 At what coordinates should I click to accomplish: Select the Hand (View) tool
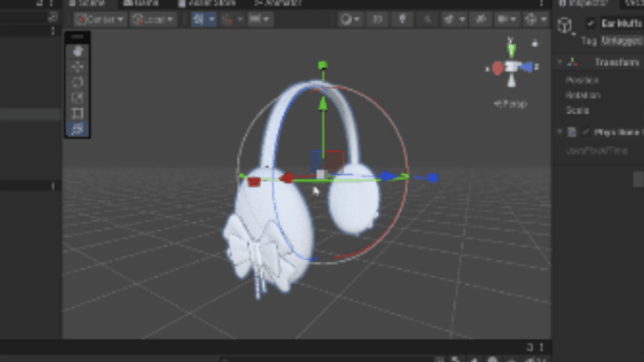tap(79, 51)
